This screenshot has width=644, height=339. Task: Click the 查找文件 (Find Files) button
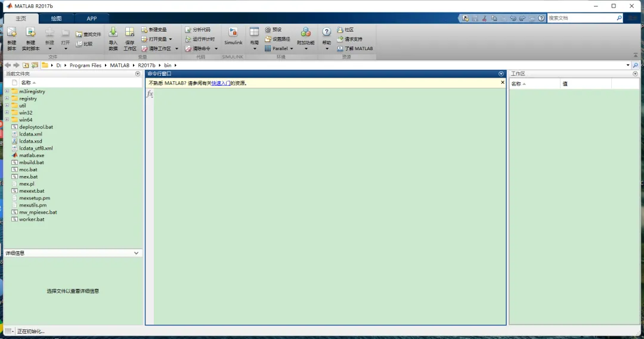[88, 34]
